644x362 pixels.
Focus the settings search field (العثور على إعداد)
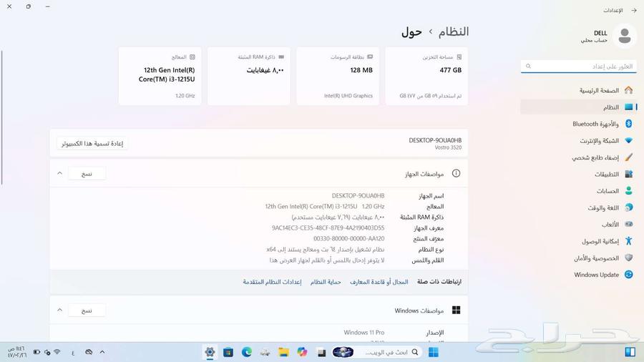coord(579,66)
